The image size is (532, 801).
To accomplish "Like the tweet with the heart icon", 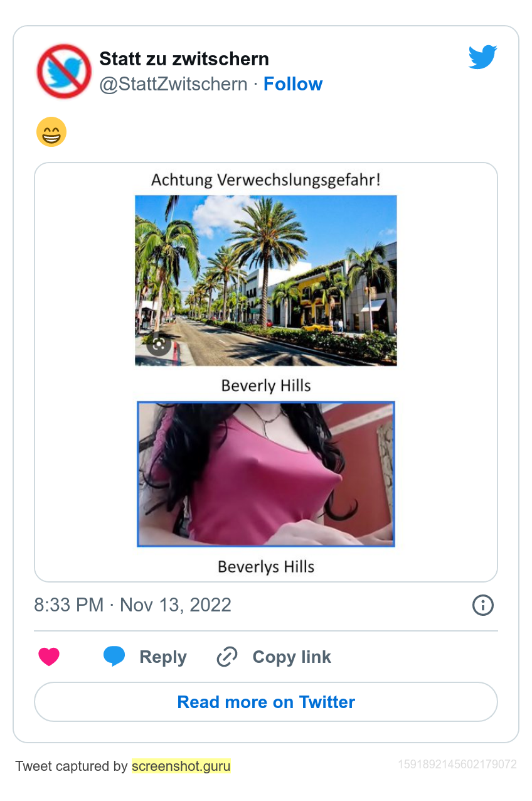I will point(49,657).
